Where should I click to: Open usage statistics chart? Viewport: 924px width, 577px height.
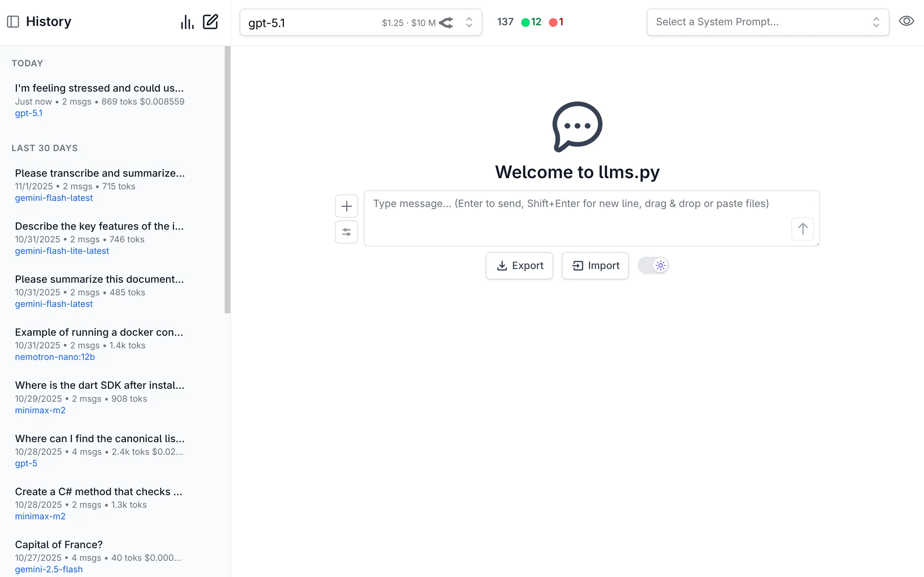(187, 22)
